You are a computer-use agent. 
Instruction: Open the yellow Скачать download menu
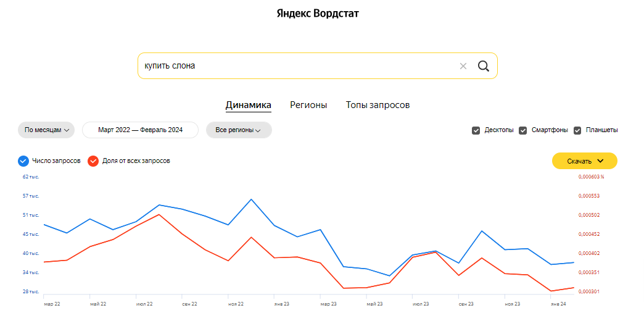(584, 161)
